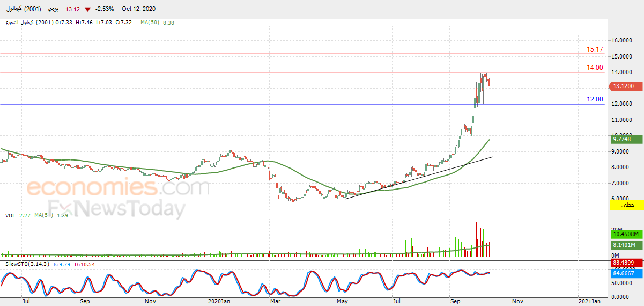Click the green 10.4508M volume tag
The height and width of the screenshot is (306, 644).
click(x=625, y=234)
